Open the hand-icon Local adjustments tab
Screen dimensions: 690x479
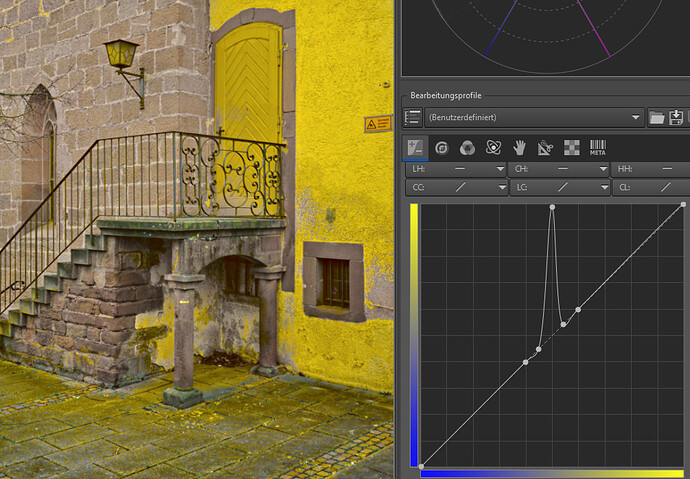click(519, 148)
